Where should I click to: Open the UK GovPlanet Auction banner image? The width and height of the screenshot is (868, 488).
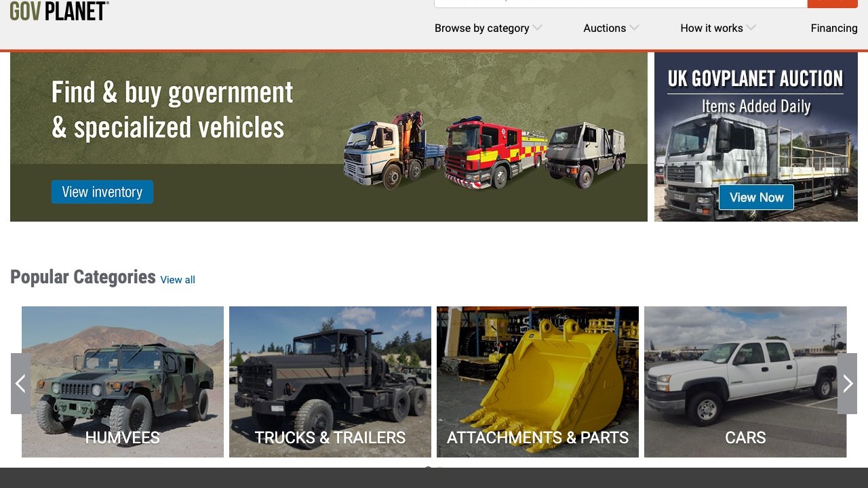[x=756, y=137]
